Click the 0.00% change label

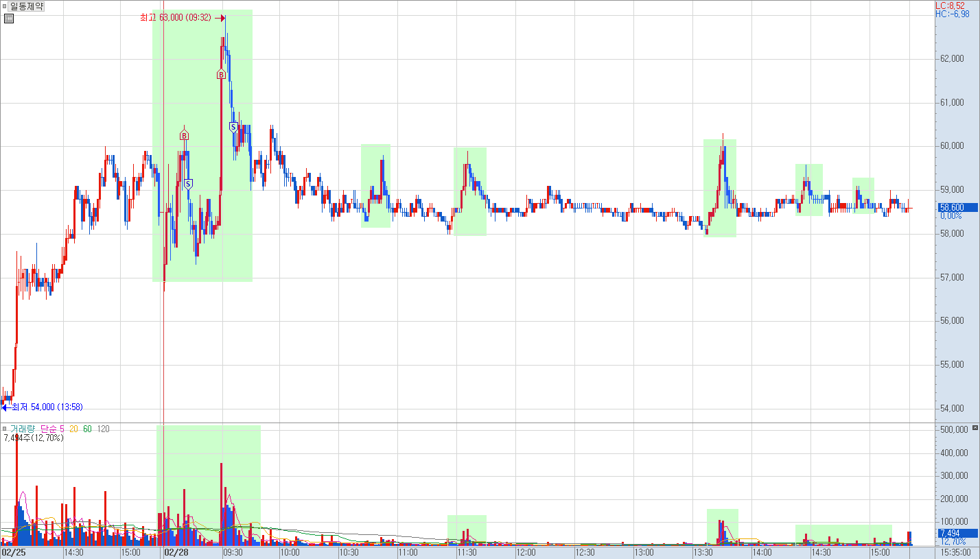click(950, 215)
